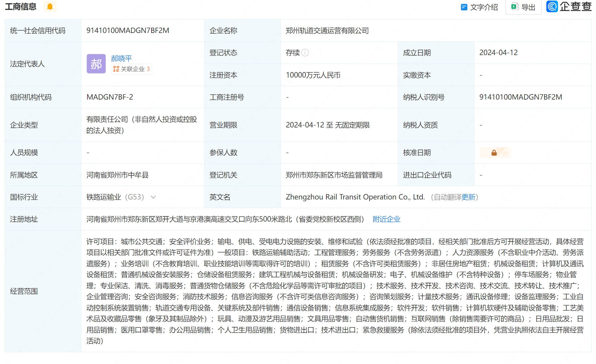Click the blue 文字介绍 icon
Viewport: 596px width, 364px height.
(x=463, y=7)
